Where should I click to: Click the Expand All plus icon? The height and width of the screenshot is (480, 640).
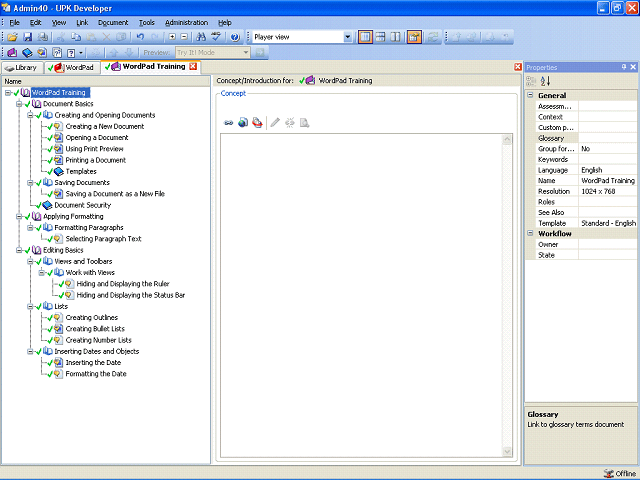(x=172, y=37)
